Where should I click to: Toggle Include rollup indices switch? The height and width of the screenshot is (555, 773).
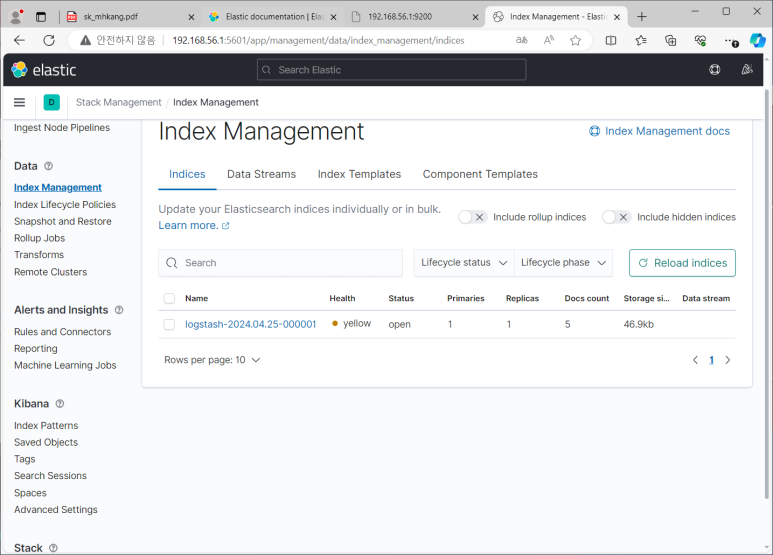(x=472, y=217)
